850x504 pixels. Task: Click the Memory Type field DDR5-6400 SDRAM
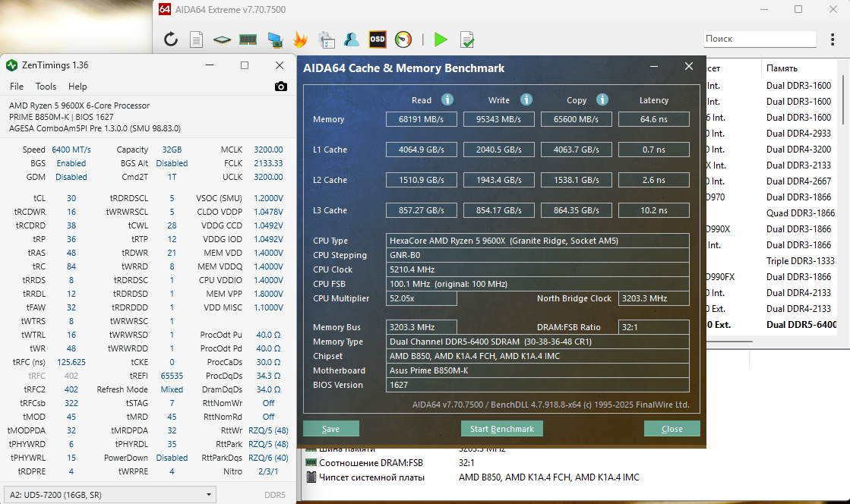coord(537,342)
